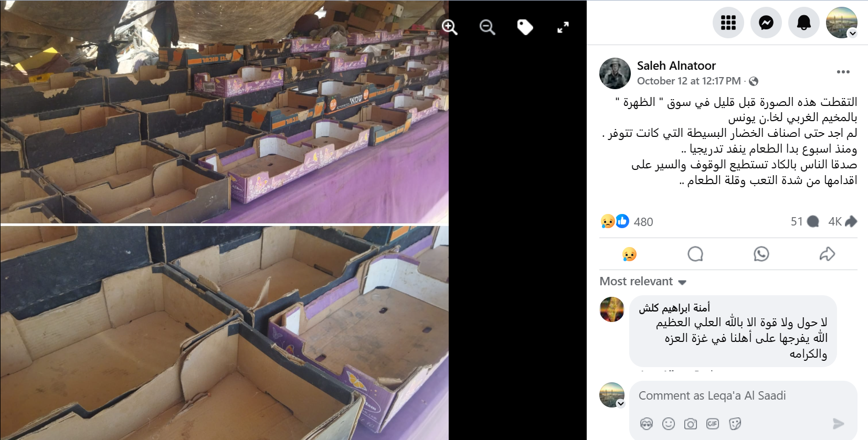Viewport: 868px width, 440px height.
Task: Expand the Most relevant comment sort
Action: coord(643,282)
